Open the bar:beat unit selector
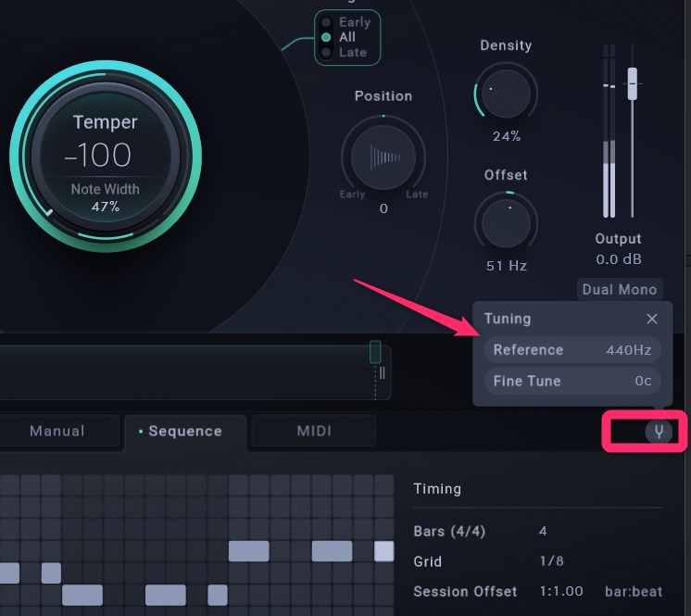Viewport: 691px width, 616px height. pos(633,591)
